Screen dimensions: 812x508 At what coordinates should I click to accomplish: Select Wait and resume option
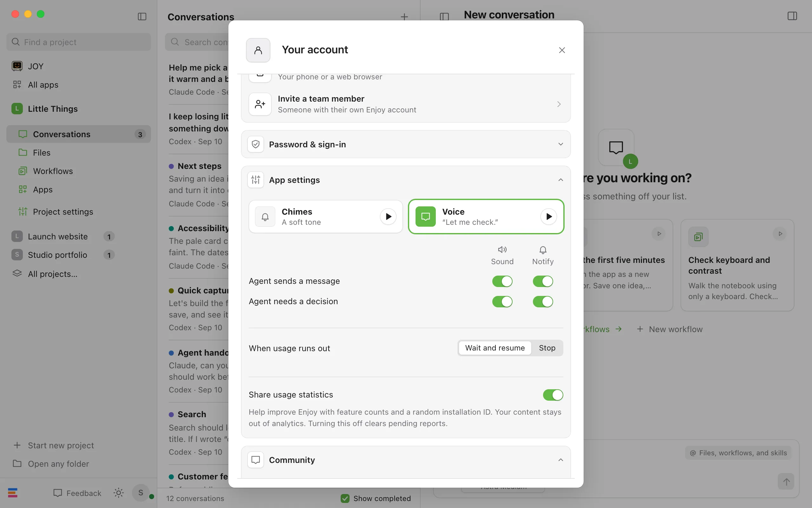pos(494,348)
